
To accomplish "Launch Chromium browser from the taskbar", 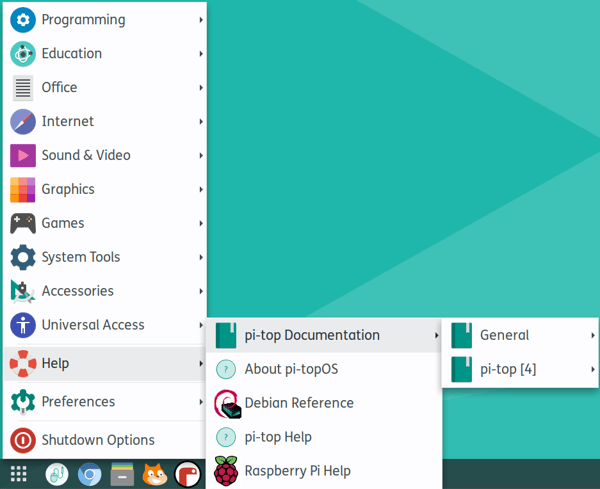I will pyautogui.click(x=90, y=474).
